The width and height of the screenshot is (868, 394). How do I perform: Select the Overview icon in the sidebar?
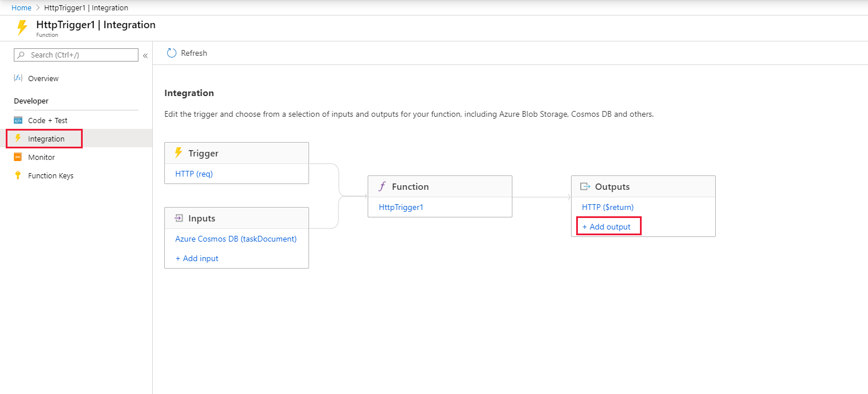pyautogui.click(x=18, y=78)
